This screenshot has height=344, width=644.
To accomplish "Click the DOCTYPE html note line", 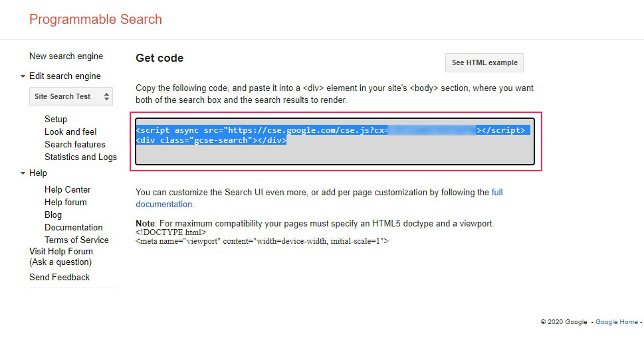I will [x=171, y=232].
